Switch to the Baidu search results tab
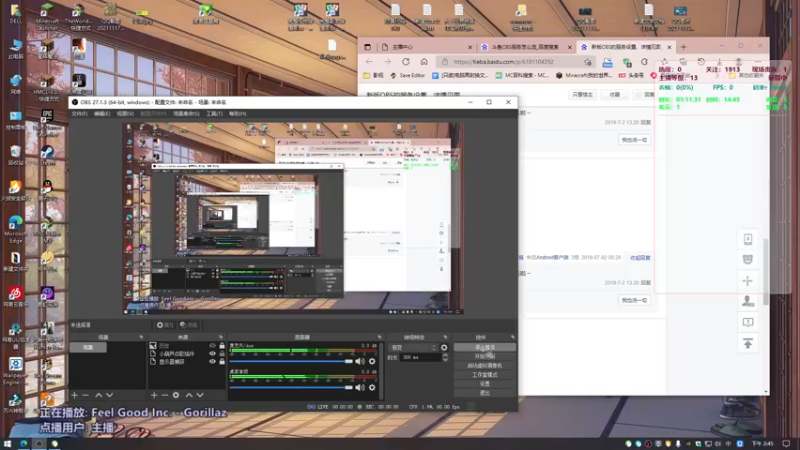This screenshot has width=800, height=450. pos(526,47)
